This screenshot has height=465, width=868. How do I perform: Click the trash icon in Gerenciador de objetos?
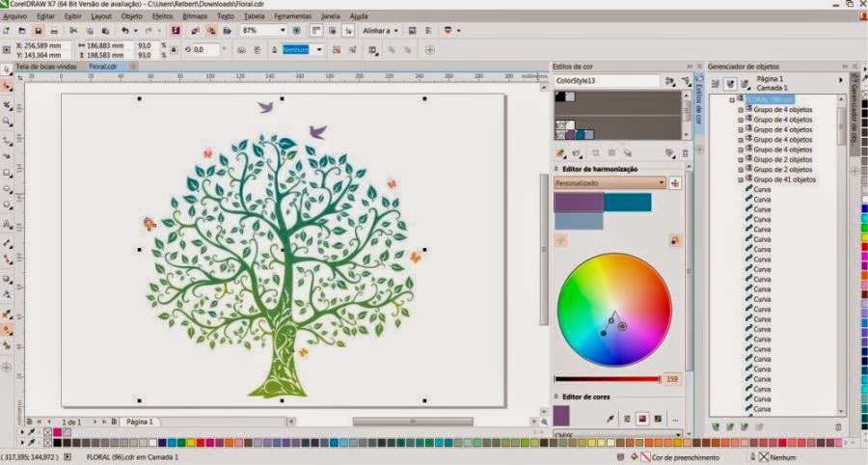click(838, 426)
